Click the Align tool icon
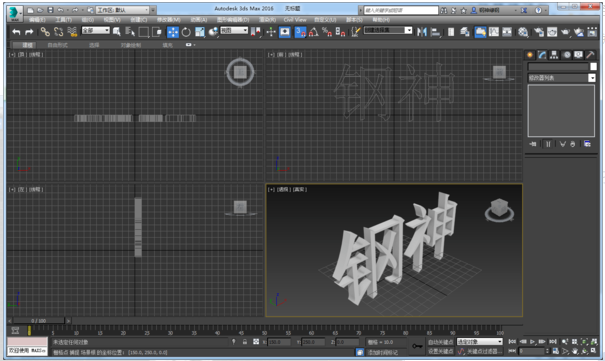605x361 pixels. tap(435, 32)
